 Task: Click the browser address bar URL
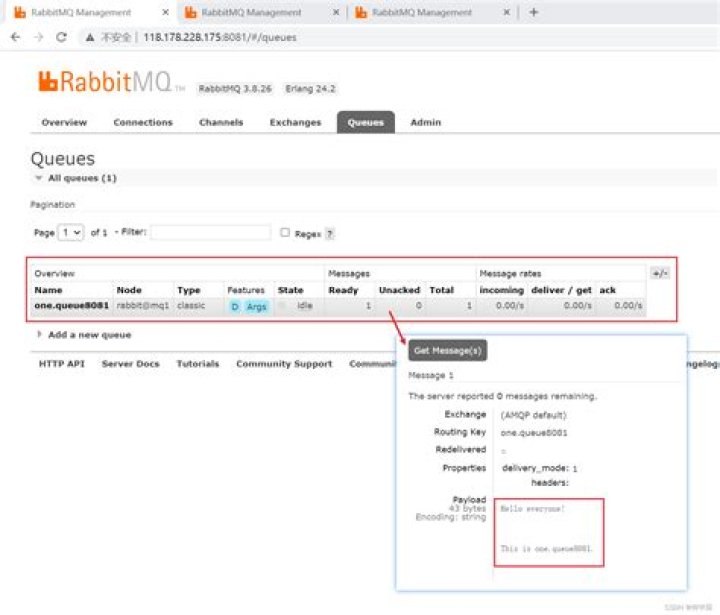click(220, 37)
